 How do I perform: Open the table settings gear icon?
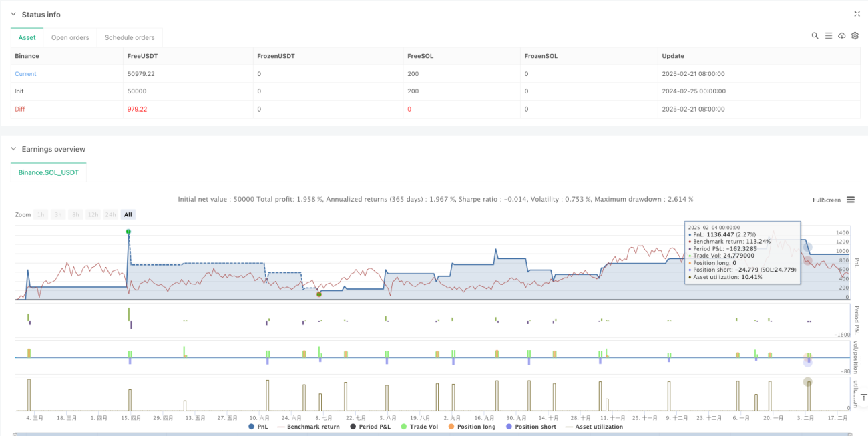click(855, 36)
